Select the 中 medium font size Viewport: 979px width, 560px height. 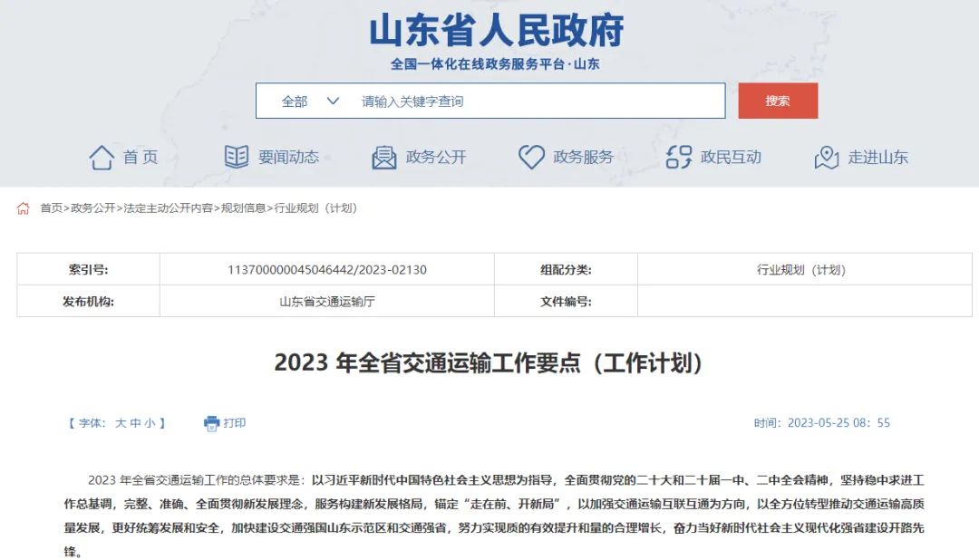(x=135, y=423)
